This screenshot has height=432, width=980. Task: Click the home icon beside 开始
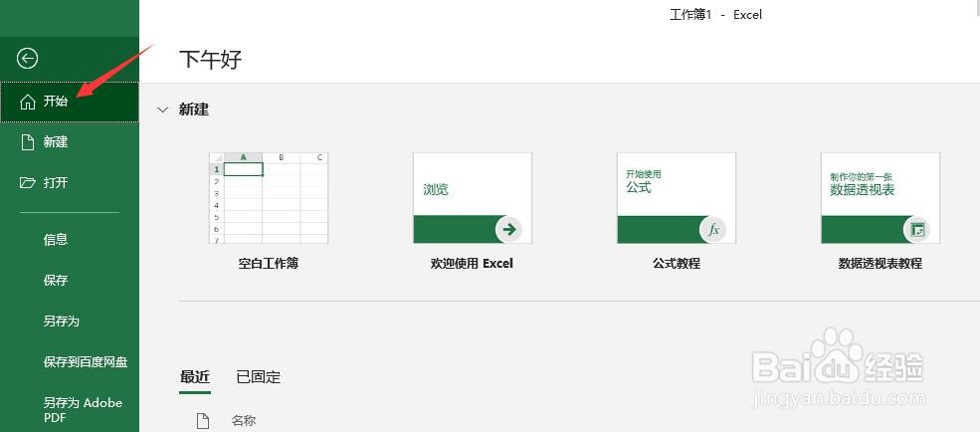point(28,102)
